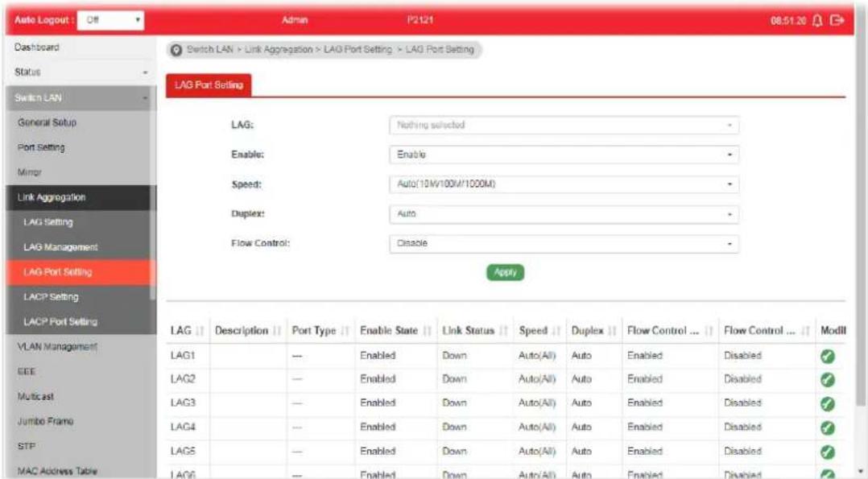The image size is (868, 479).
Task: Click the green Apply button
Action: tap(505, 272)
